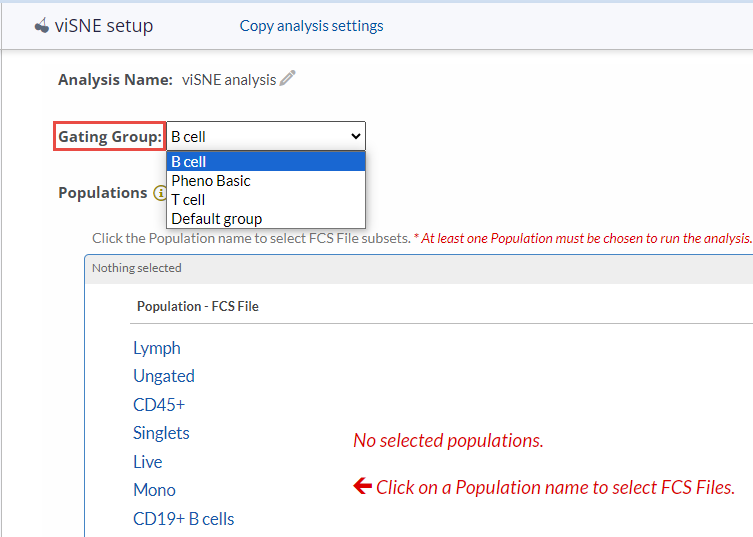
Task: Click the Population - FCS File header
Action: pyautogui.click(x=198, y=307)
